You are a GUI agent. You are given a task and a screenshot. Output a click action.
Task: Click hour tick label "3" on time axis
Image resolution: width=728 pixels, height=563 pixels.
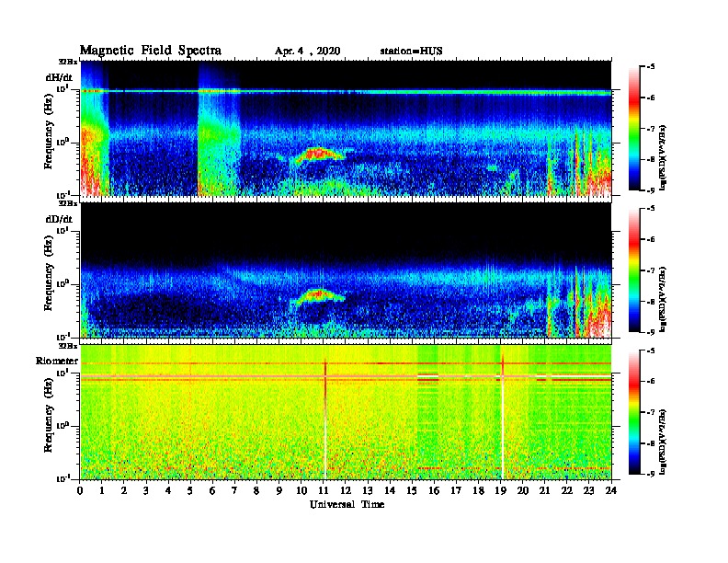click(146, 490)
